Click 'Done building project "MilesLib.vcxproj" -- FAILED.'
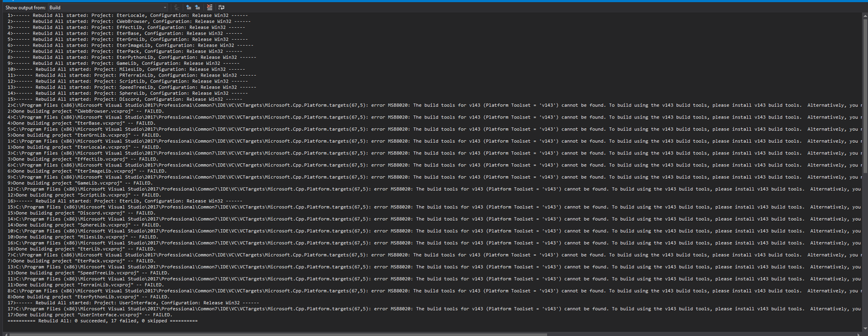 point(83,237)
